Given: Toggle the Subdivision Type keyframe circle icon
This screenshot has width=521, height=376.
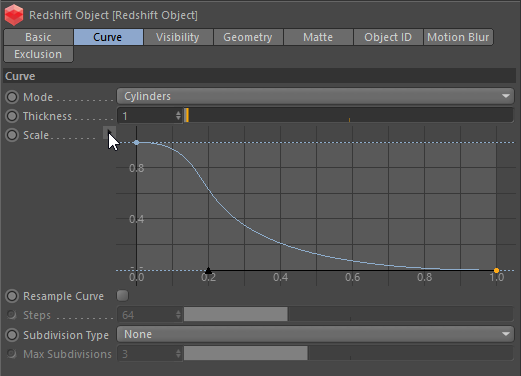Looking at the screenshot, I should [x=12, y=335].
